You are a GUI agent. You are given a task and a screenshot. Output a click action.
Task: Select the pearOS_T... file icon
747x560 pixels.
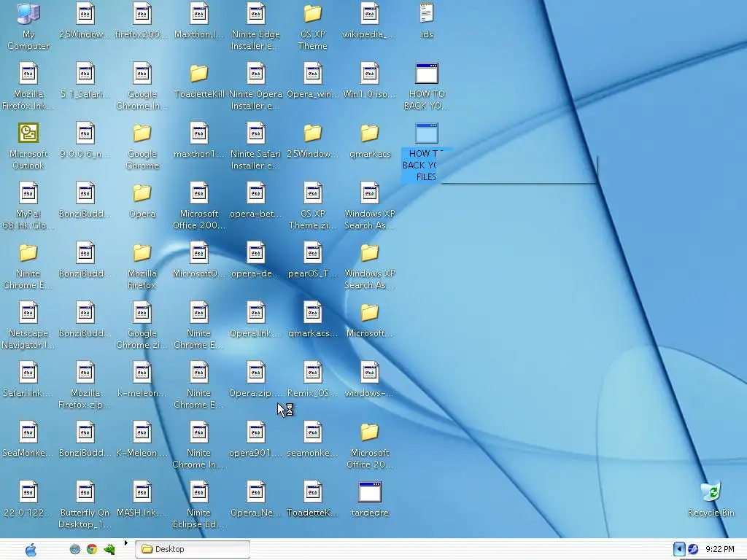coord(312,253)
